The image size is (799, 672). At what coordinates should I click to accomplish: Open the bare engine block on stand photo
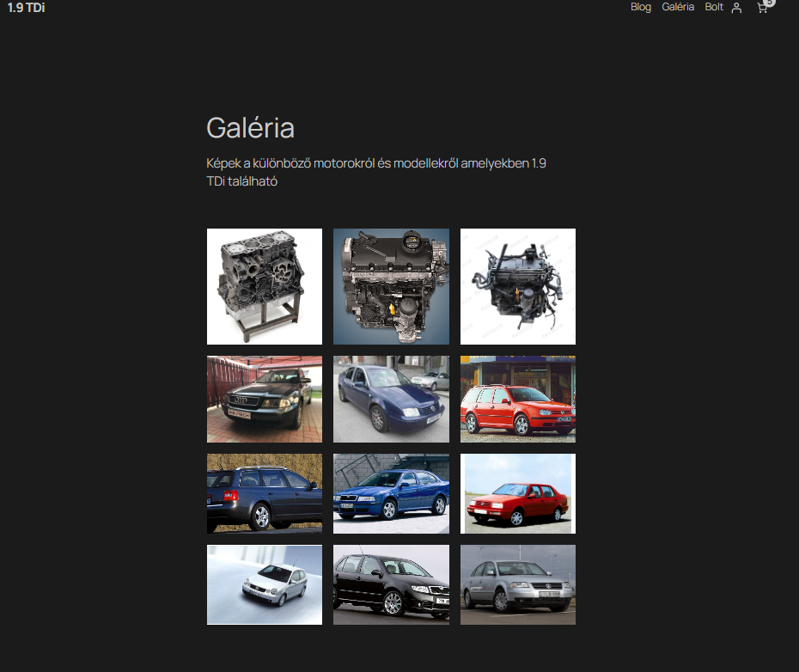pyautogui.click(x=265, y=286)
